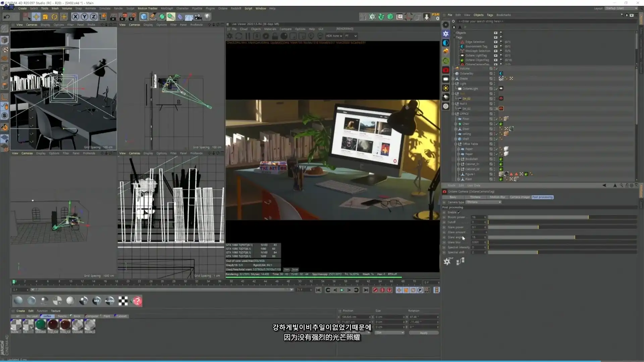Click the Undo arrow icon
The height and width of the screenshot is (362, 644).
click(x=7, y=17)
